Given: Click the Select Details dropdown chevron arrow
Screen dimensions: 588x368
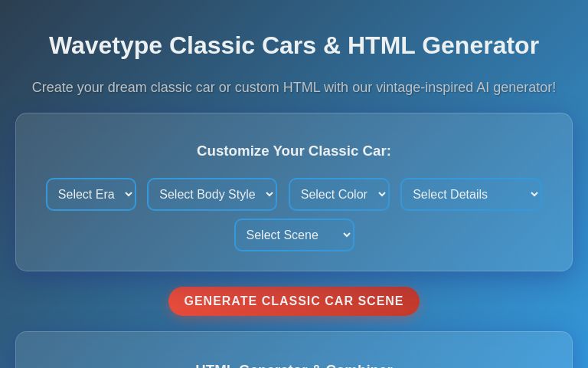Looking at the screenshot, I should [x=533, y=195].
